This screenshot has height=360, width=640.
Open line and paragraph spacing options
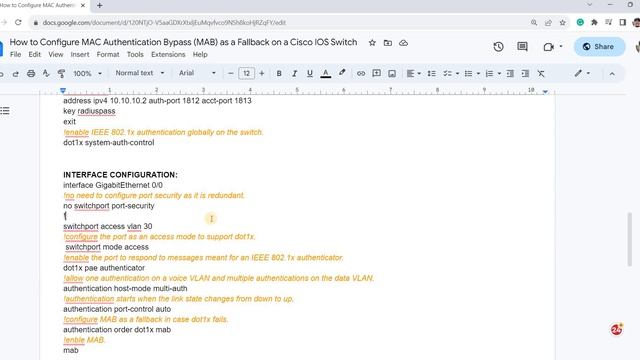click(431, 73)
